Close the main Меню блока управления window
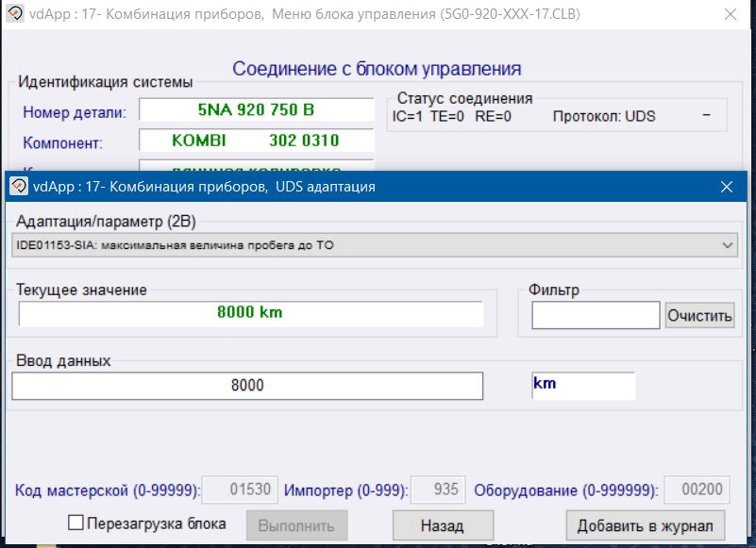Viewport: 756px width, 548px height. (x=731, y=15)
